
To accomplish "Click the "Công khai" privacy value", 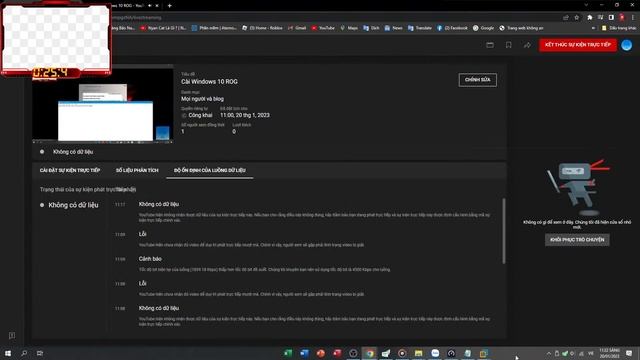I will coord(200,116).
